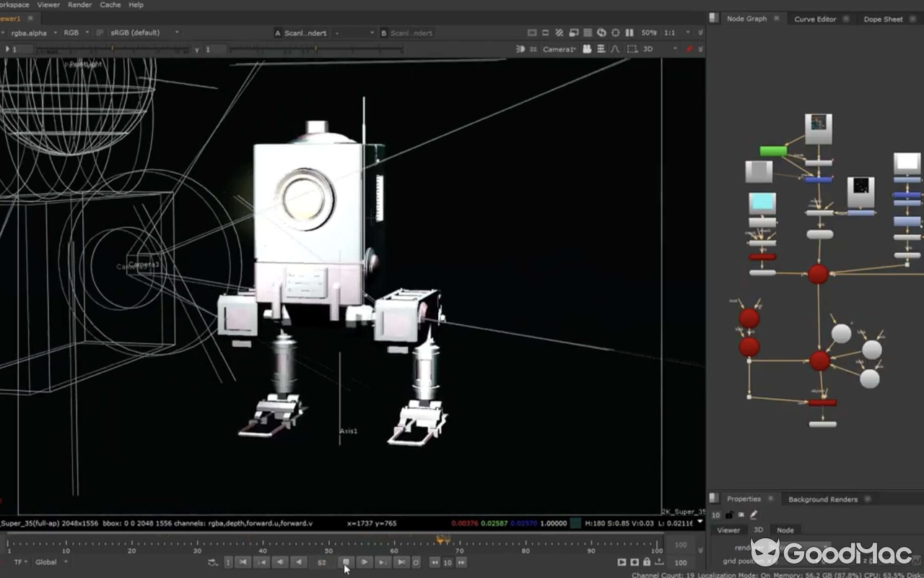This screenshot has width=924, height=578.
Task: Jump to the first frame
Action: [x=243, y=562]
